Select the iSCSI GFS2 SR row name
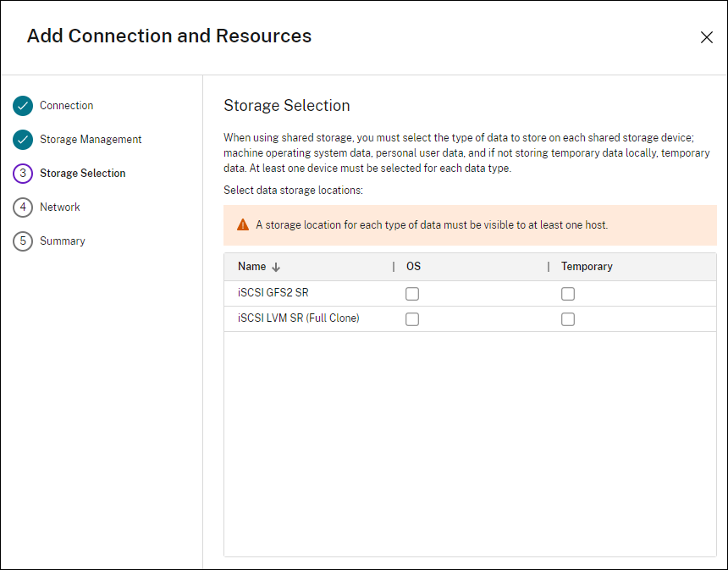The height and width of the screenshot is (570, 728). point(273,294)
